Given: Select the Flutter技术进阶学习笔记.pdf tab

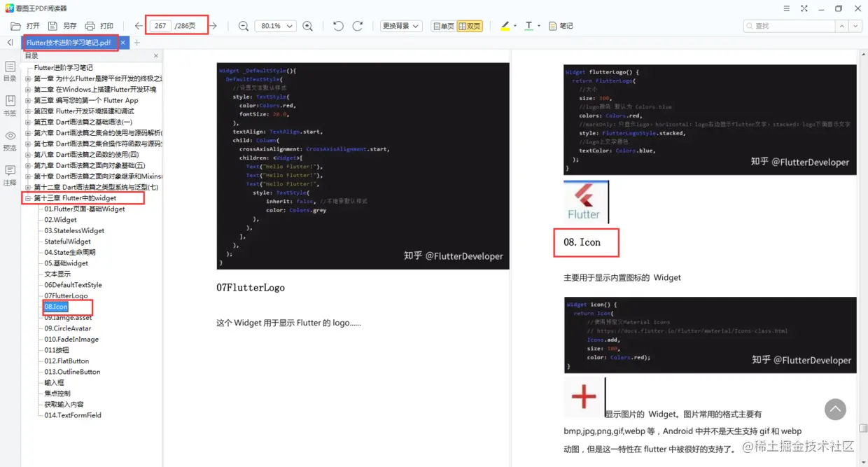Looking at the screenshot, I should 69,43.
